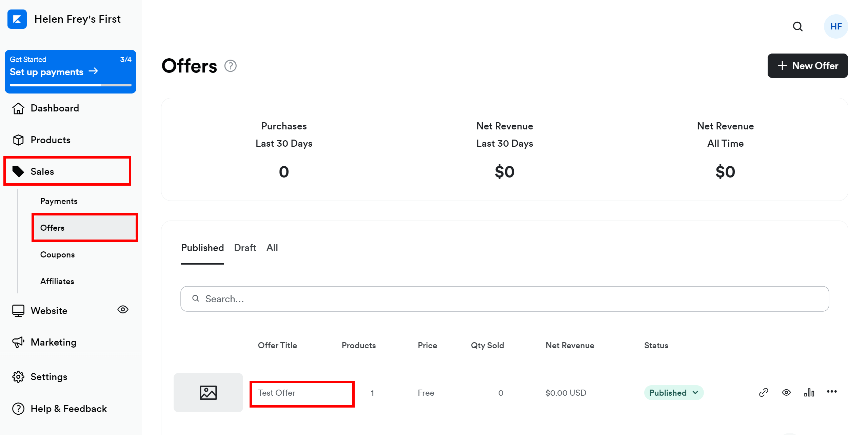Select the Draft tab in Offers
The image size is (868, 435).
click(245, 247)
